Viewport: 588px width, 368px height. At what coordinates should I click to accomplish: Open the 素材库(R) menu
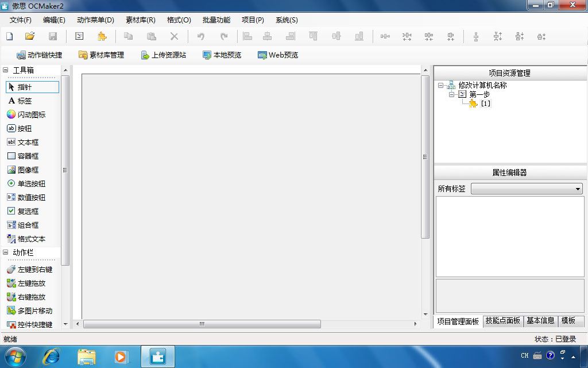click(140, 20)
